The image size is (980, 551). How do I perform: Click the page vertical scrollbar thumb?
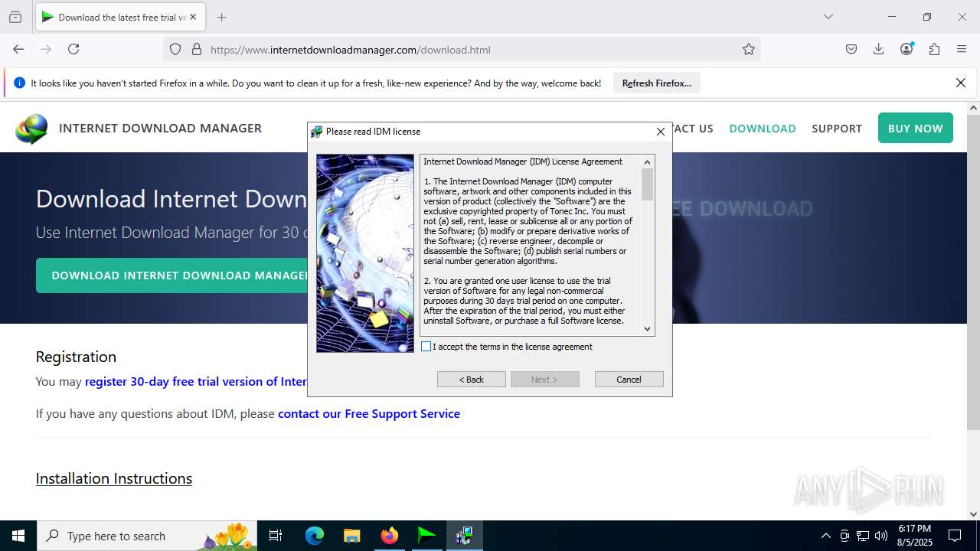(x=973, y=272)
